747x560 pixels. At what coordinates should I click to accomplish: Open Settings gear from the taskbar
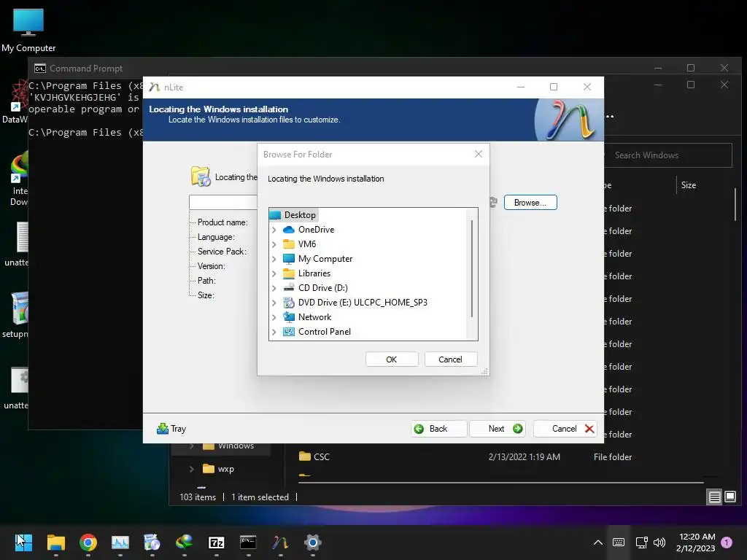[312, 542]
